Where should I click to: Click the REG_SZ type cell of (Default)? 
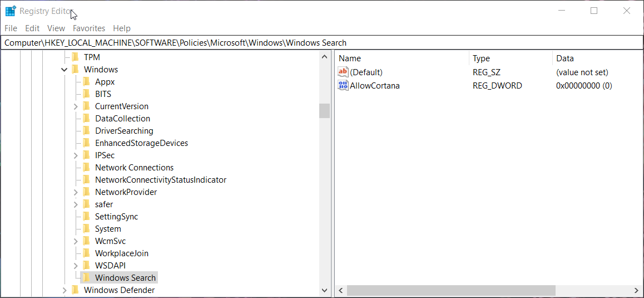click(486, 72)
